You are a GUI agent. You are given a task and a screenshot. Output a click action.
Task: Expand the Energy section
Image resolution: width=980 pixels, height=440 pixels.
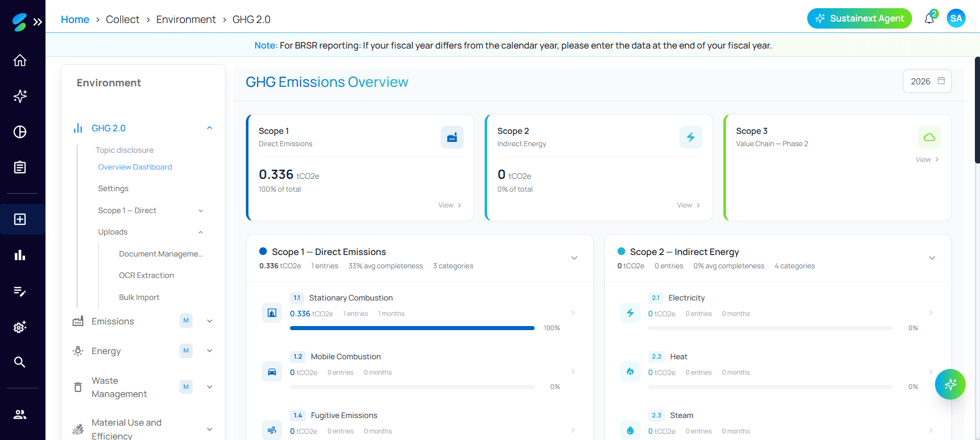click(x=210, y=351)
